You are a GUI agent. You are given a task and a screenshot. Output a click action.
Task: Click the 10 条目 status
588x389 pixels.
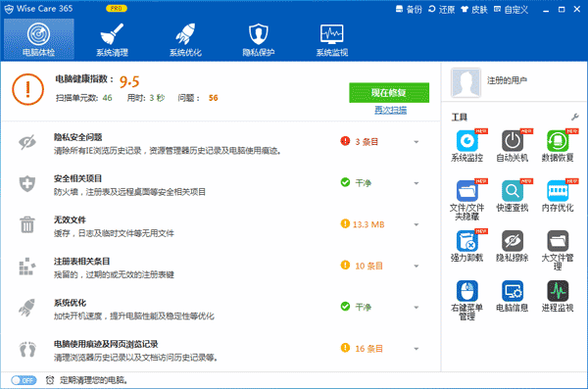(368, 266)
